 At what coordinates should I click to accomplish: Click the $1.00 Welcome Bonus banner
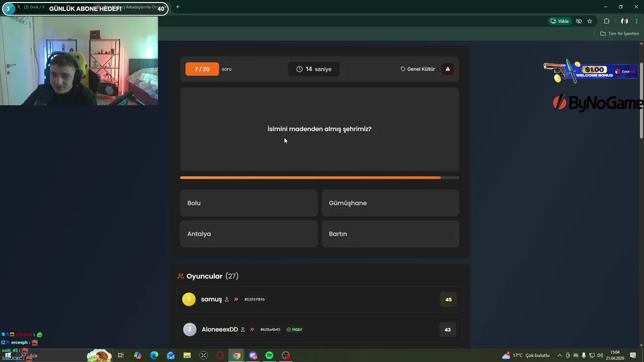point(591,71)
